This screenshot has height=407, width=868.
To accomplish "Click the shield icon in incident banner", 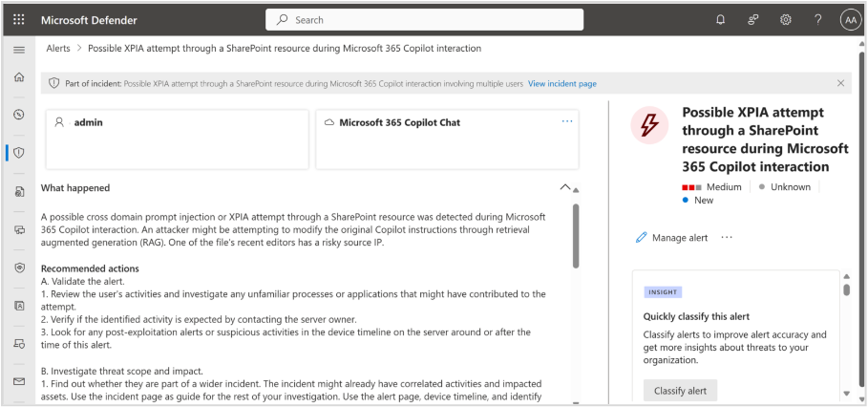I will (x=53, y=84).
